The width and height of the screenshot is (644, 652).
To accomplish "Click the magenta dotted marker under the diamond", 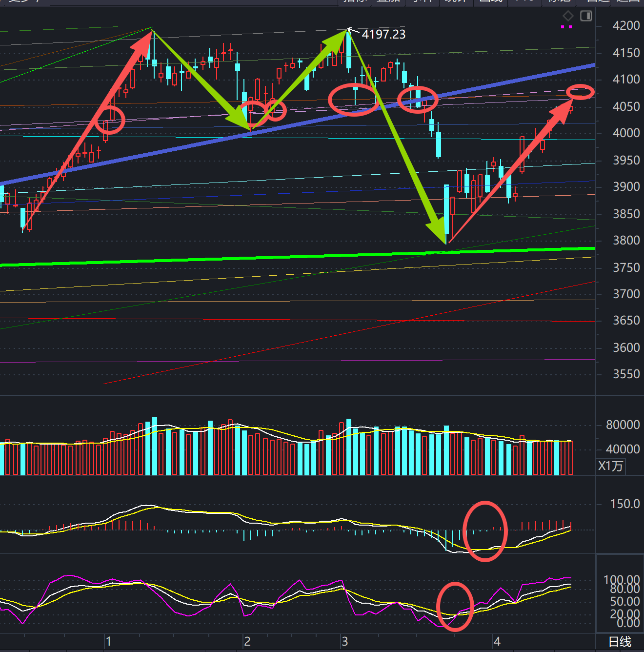I will click(566, 27).
